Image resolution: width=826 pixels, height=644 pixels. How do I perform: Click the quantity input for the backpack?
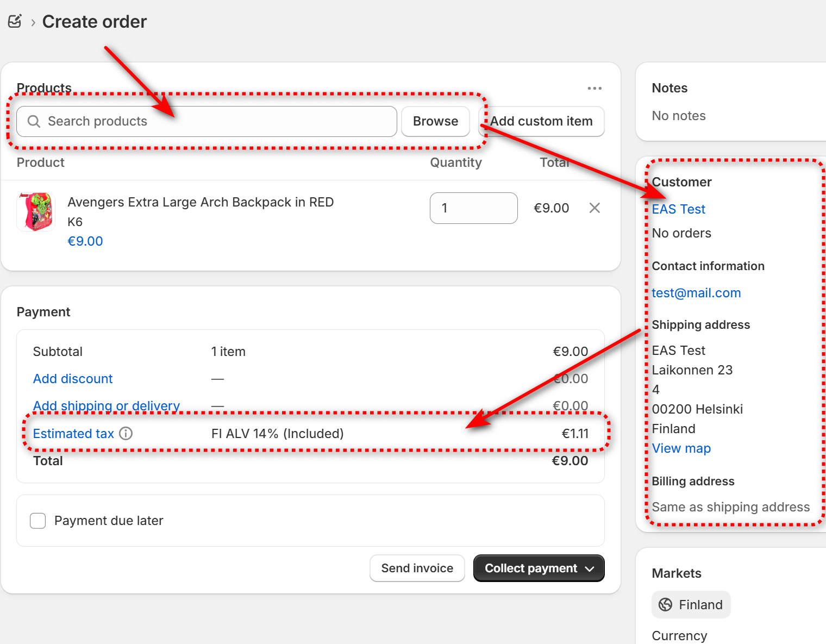pyautogui.click(x=473, y=208)
